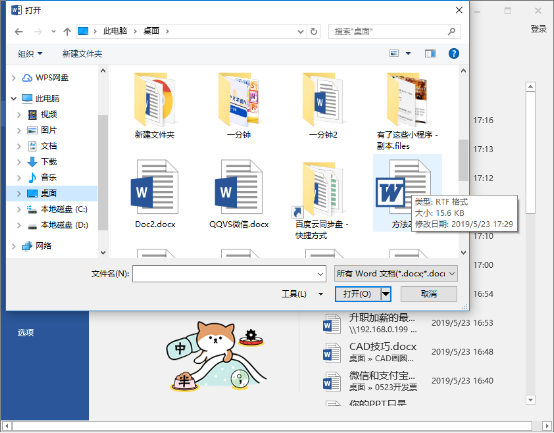554x433 pixels.
Task: Expand the 视频 tree node
Action: pos(19,114)
